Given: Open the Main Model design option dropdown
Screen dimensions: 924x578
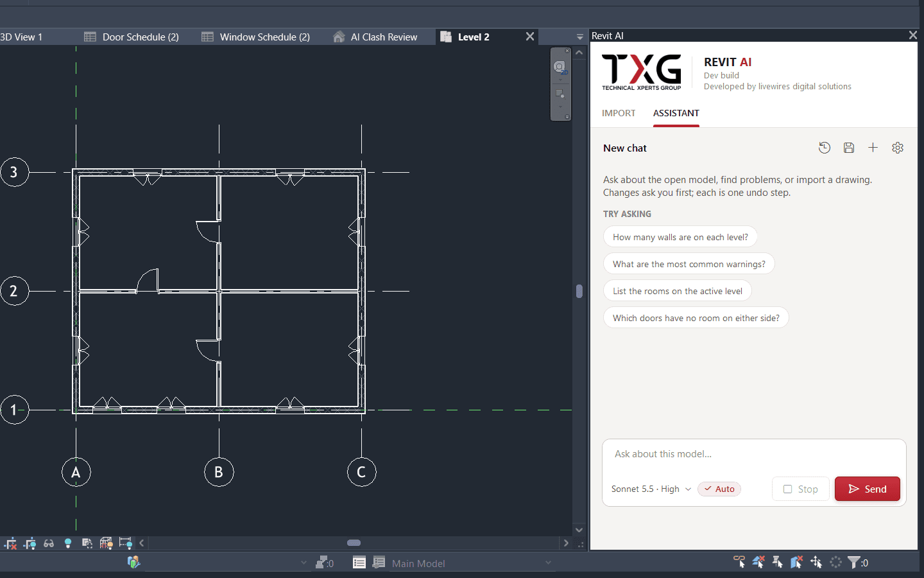Looking at the screenshot, I should click(472, 563).
